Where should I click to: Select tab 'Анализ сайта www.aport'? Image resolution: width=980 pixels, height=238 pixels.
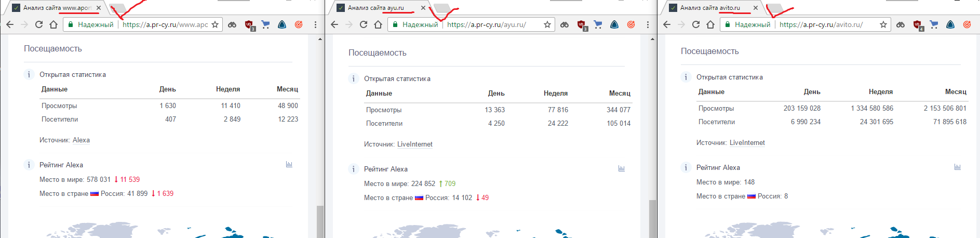56,8
